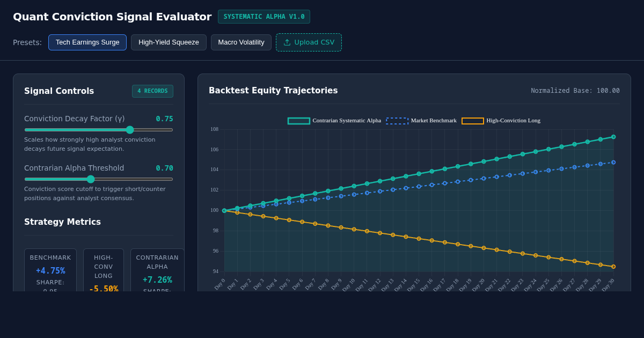The width and height of the screenshot is (644, 338).
Task: Click the 100 y-axis label
Action: 214,210
